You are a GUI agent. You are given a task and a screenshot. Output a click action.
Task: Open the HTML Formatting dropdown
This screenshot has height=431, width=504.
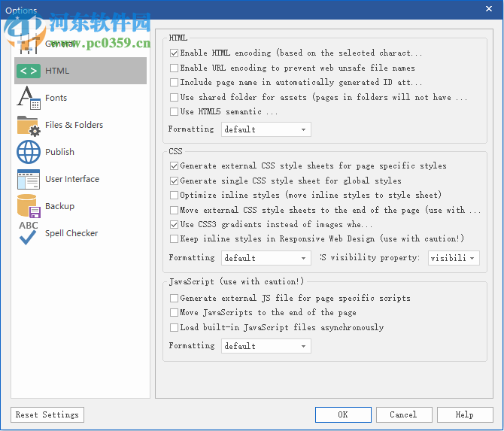tap(266, 129)
